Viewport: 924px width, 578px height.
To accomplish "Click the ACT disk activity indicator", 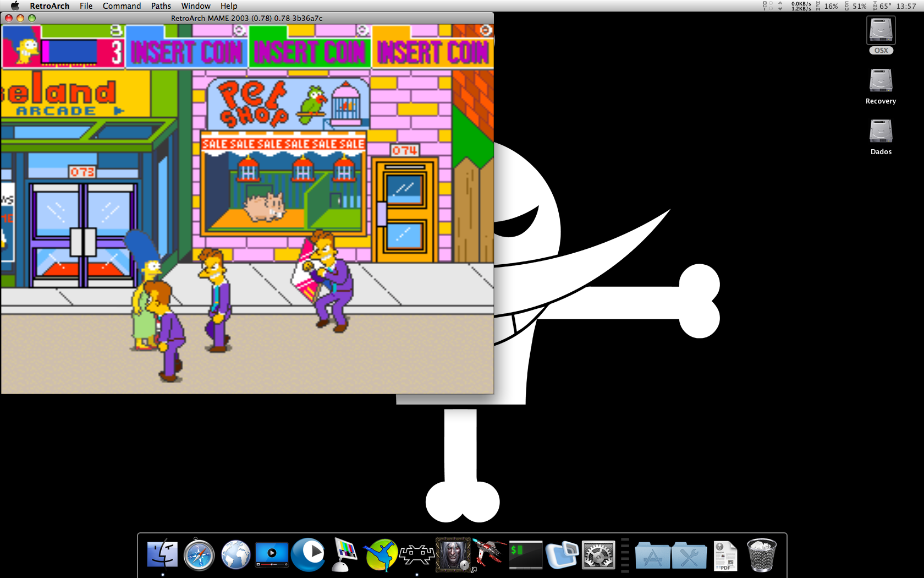I will [768, 6].
